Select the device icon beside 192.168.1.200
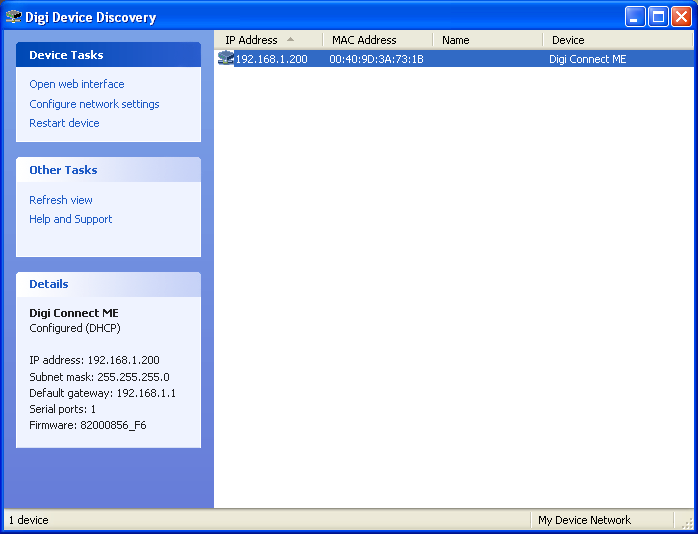The height and width of the screenshot is (534, 698). coord(226,58)
